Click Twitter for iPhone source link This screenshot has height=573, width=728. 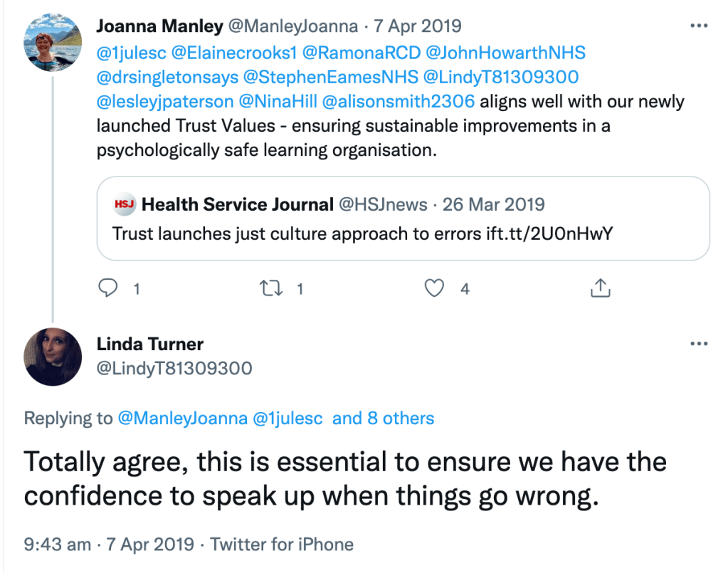coord(282,545)
